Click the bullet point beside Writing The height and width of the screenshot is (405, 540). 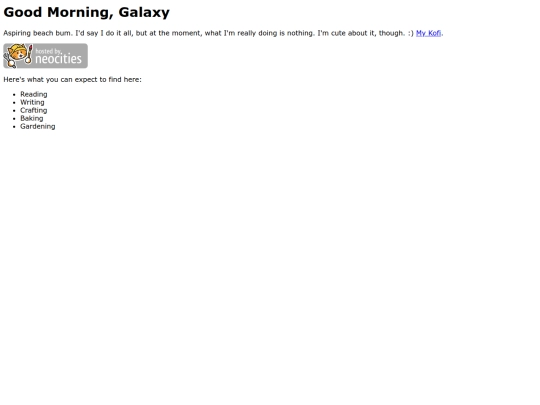(14, 102)
